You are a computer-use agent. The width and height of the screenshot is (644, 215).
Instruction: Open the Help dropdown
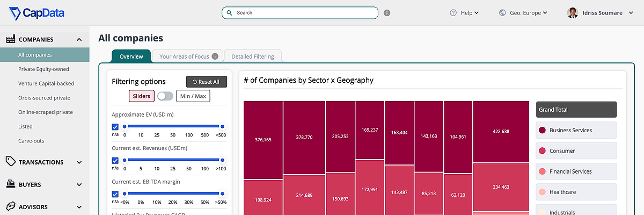pyautogui.click(x=464, y=12)
